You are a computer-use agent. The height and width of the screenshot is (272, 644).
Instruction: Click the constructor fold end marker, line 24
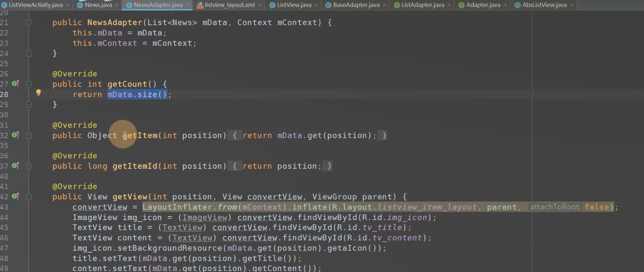29,53
